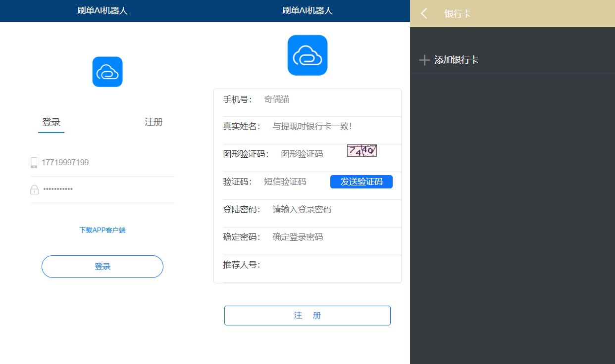
Task: Focus the 推荐人号 input field
Action: coord(335,265)
